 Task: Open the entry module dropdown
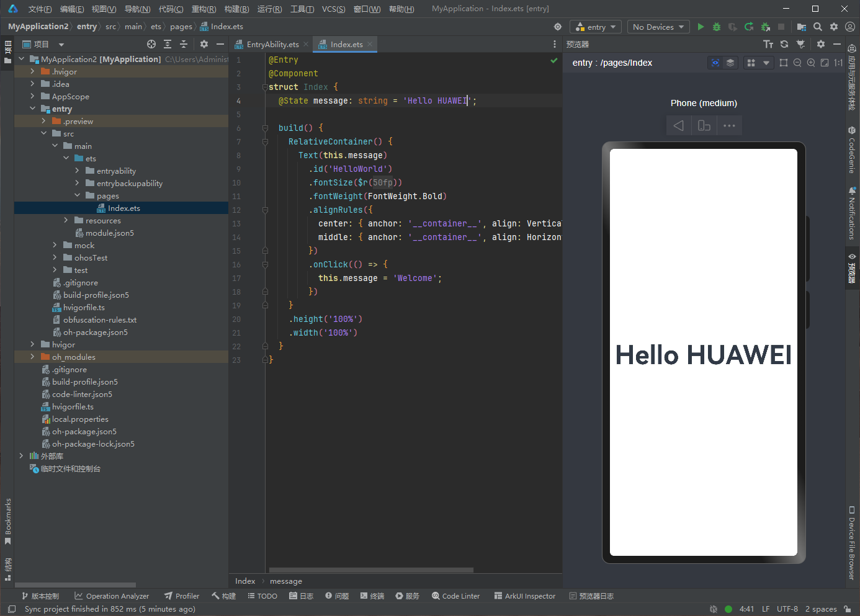pos(596,27)
